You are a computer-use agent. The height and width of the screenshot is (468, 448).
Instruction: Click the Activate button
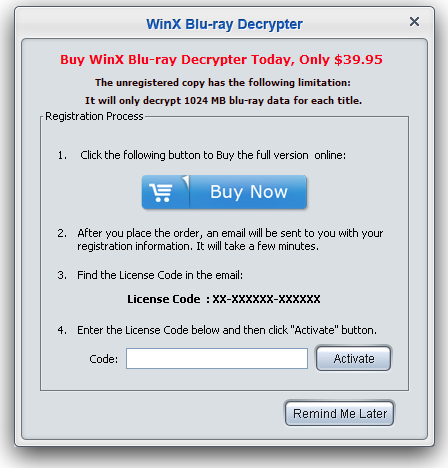pyautogui.click(x=353, y=358)
